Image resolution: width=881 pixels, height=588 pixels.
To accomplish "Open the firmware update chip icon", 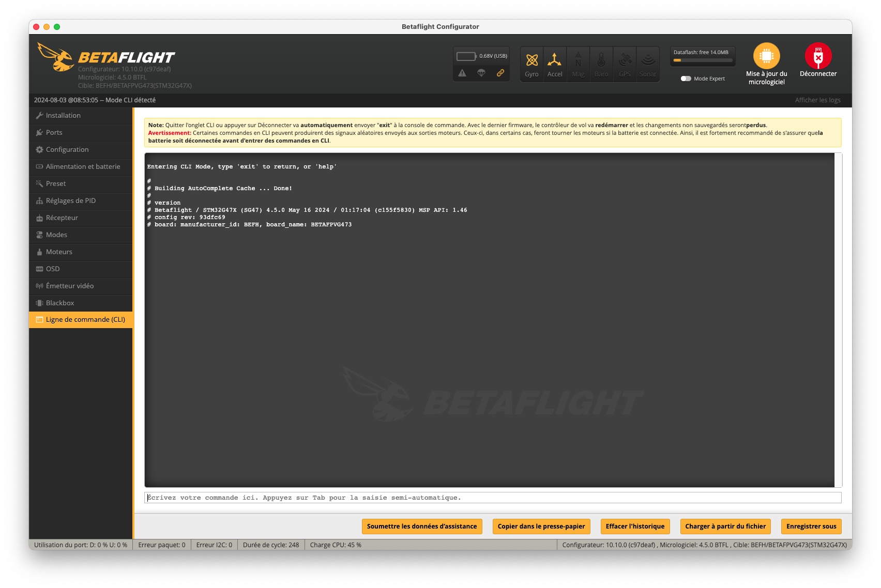I will (766, 56).
